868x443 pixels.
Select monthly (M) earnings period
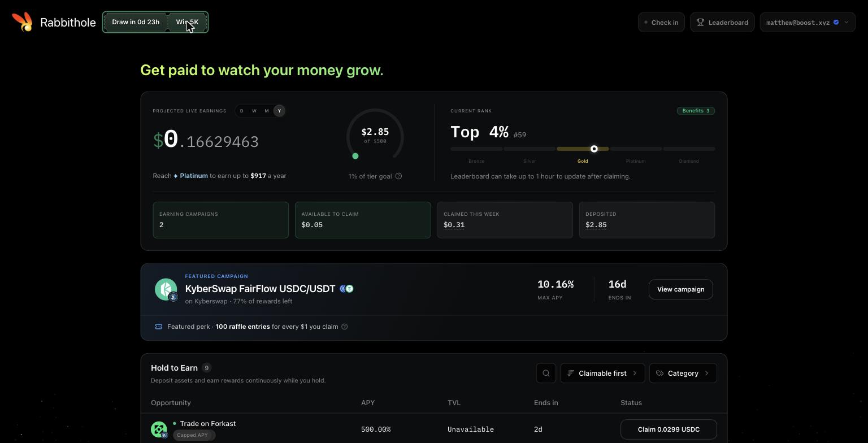[267, 111]
